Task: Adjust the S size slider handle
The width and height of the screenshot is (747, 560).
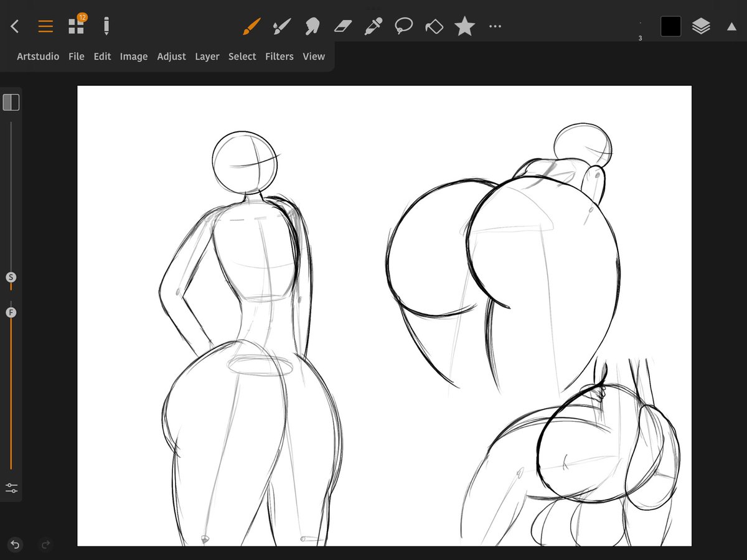Action: click(x=11, y=278)
